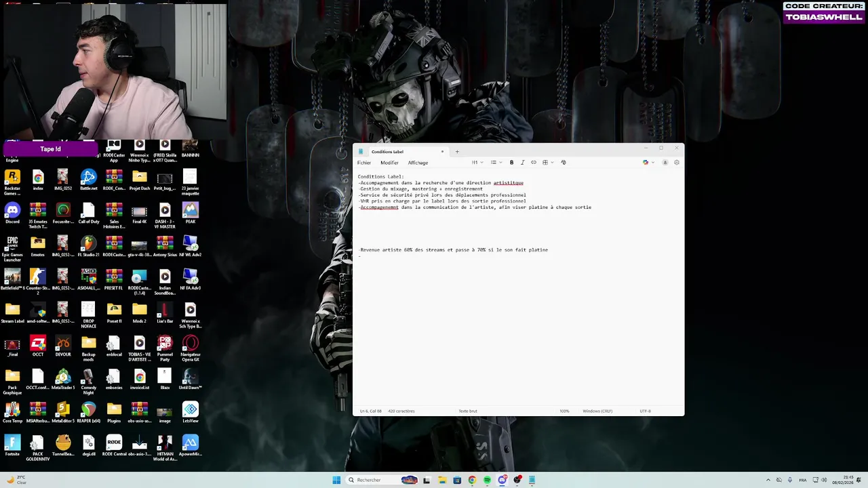868x488 pixels.
Task: Select the Call of Duty desktop icon
Action: pos(89,213)
